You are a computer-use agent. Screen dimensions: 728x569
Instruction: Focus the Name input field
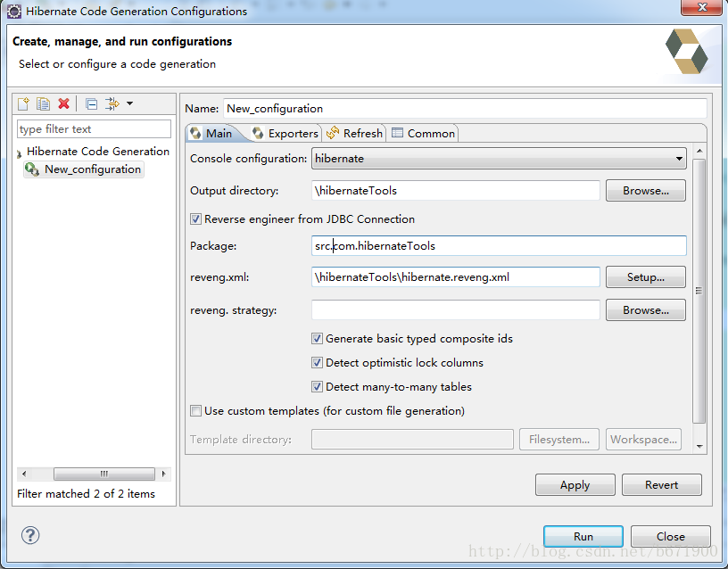coord(465,109)
